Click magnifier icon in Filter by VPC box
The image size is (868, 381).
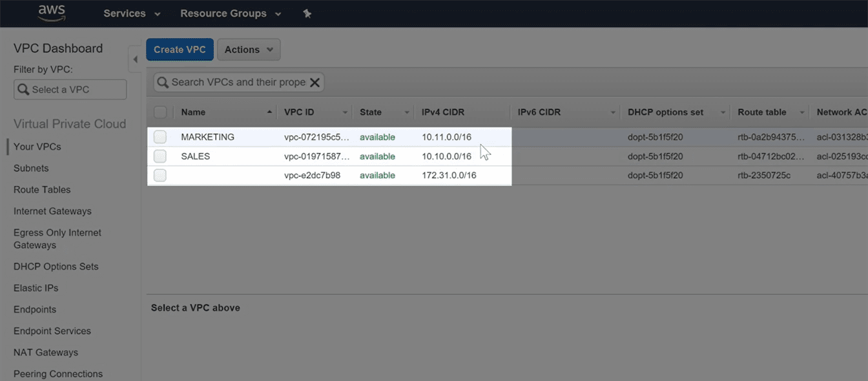click(x=23, y=90)
